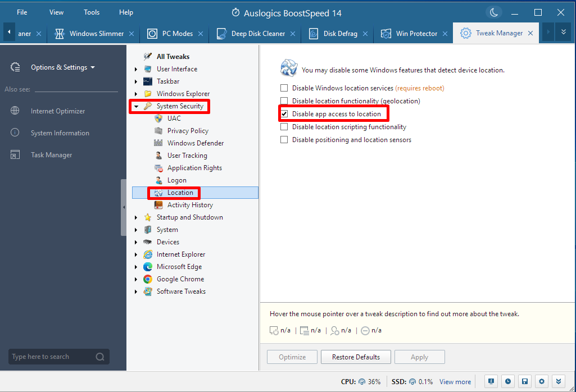Open the Tools menu
576x392 pixels.
[x=92, y=12]
